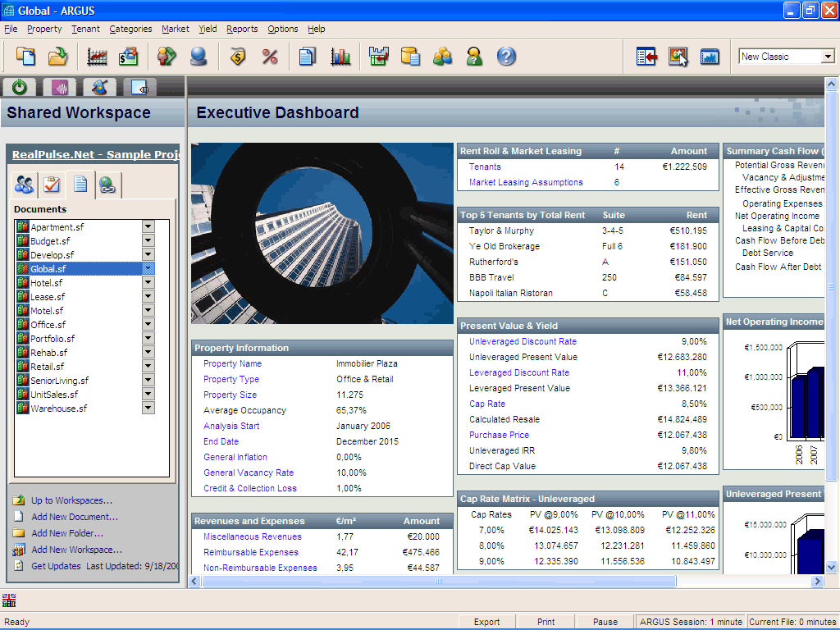Click the Add New Folder link
Image resolution: width=840 pixels, height=630 pixels.
67,533
